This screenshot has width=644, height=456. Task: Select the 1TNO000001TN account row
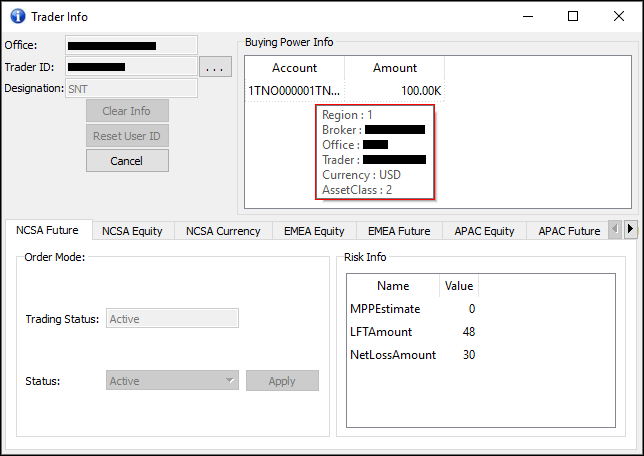tap(294, 91)
